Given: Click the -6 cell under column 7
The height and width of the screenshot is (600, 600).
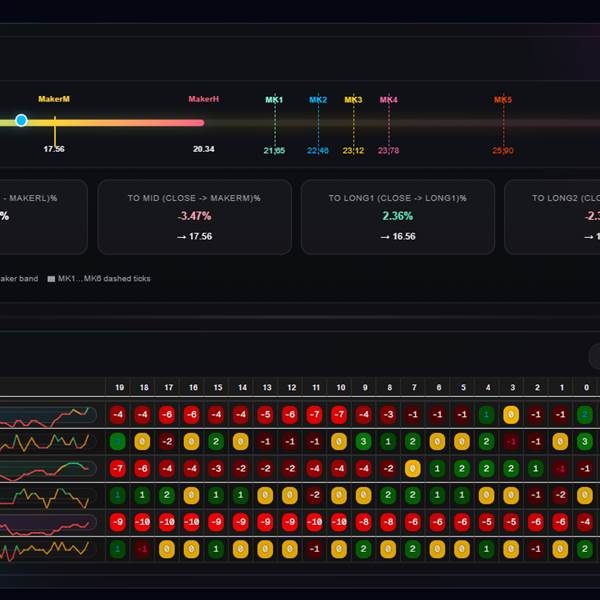Looking at the screenshot, I should pos(412,522).
